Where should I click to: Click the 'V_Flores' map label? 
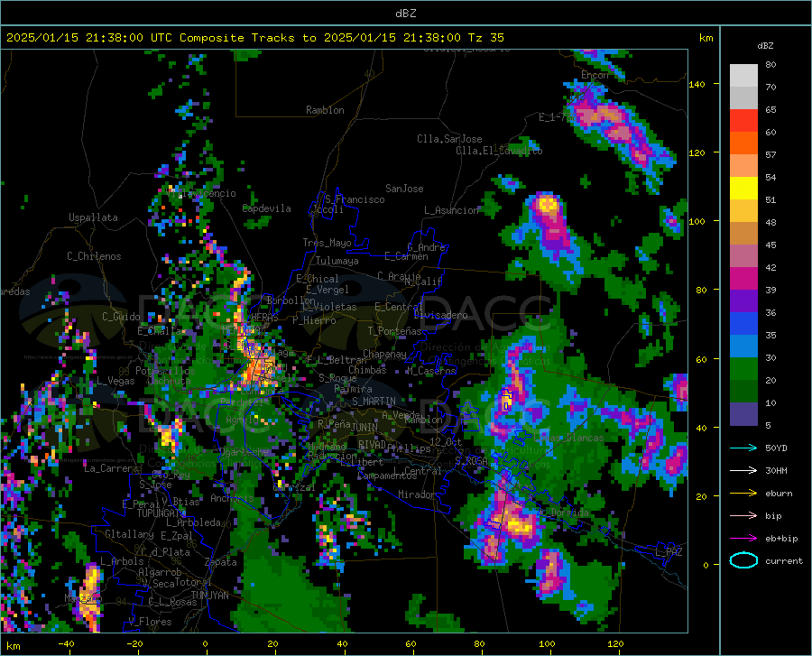[150, 622]
